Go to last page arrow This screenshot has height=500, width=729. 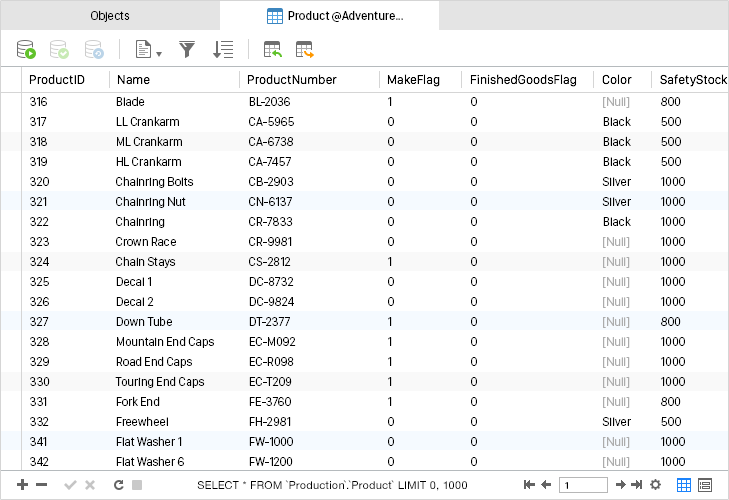[637, 485]
